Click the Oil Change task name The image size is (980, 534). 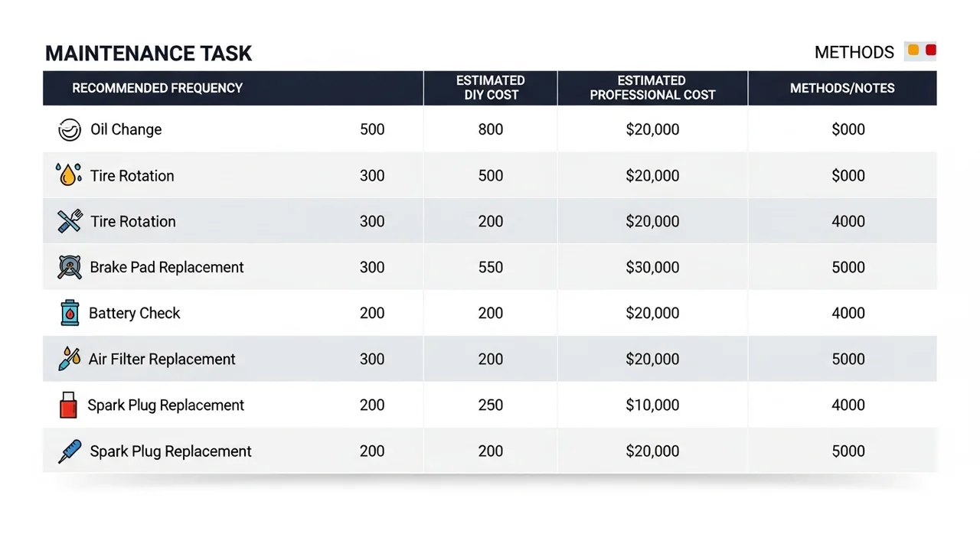[126, 129]
